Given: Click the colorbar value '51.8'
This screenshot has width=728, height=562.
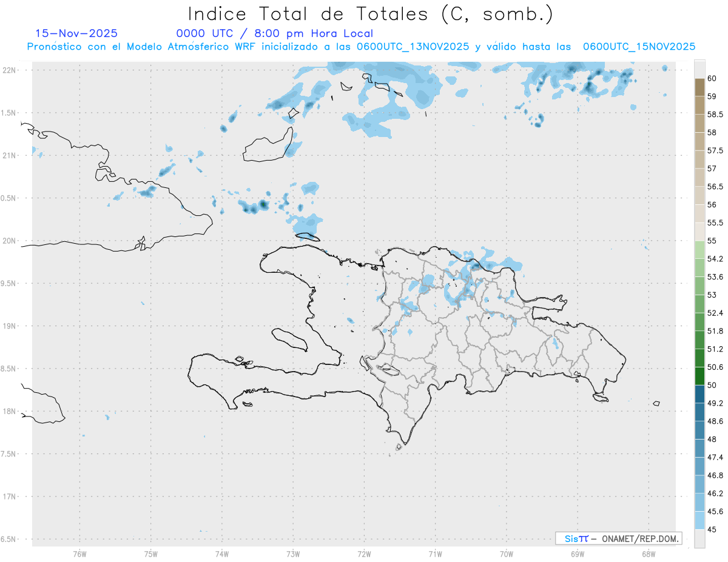Looking at the screenshot, I should pyautogui.click(x=715, y=331).
